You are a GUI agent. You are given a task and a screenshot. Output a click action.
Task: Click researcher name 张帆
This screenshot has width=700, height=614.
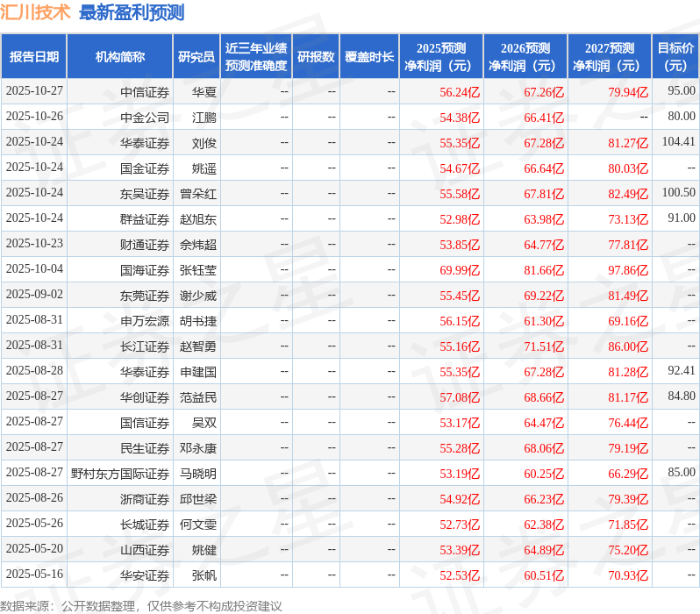[204, 576]
